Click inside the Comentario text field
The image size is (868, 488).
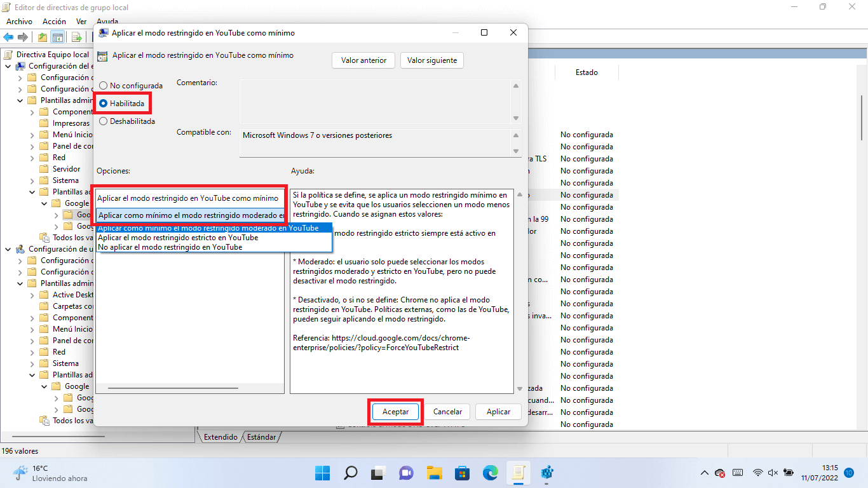[x=376, y=100]
